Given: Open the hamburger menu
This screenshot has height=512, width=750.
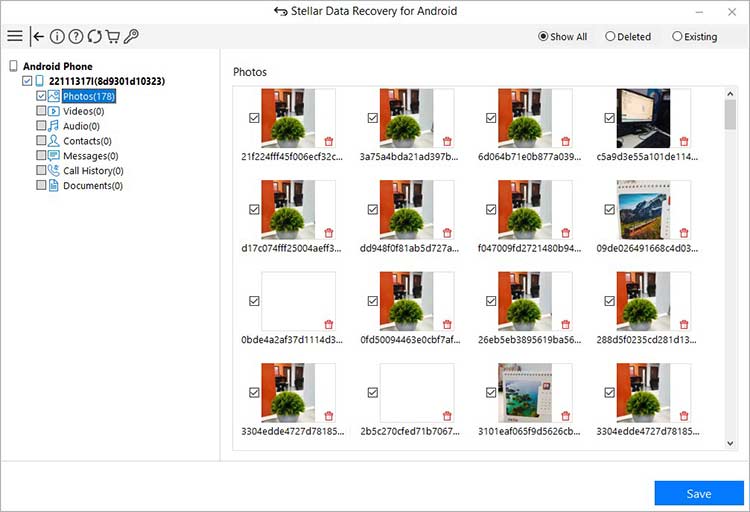Looking at the screenshot, I should [15, 36].
